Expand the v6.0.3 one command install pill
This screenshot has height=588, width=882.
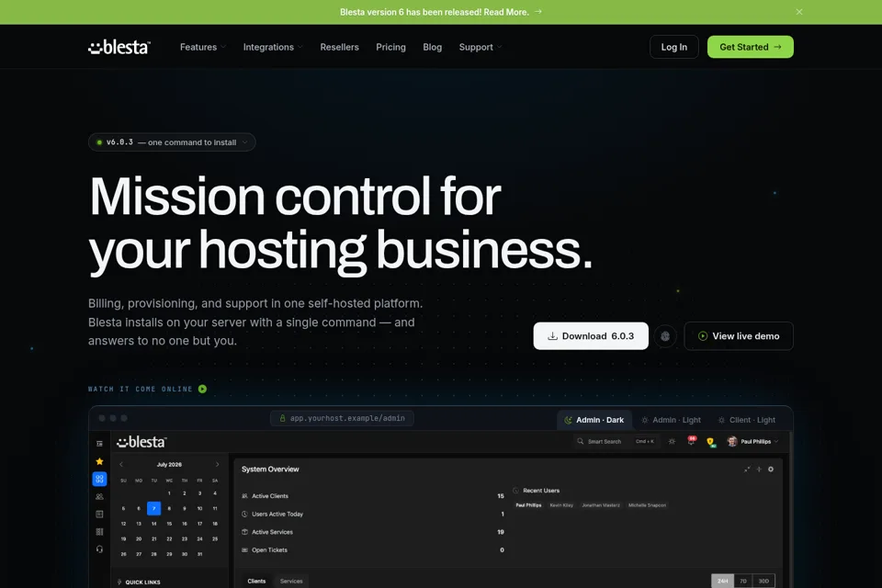click(172, 142)
